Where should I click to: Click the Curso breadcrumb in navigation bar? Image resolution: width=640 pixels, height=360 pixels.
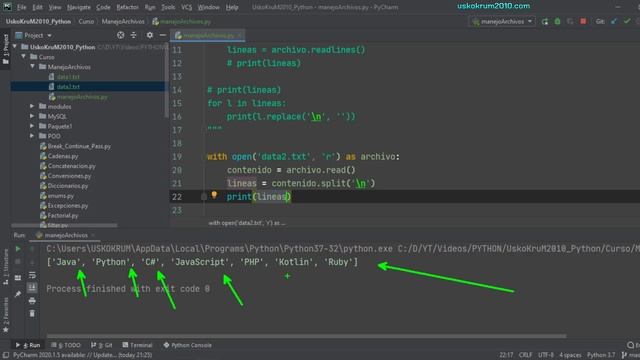click(86, 21)
